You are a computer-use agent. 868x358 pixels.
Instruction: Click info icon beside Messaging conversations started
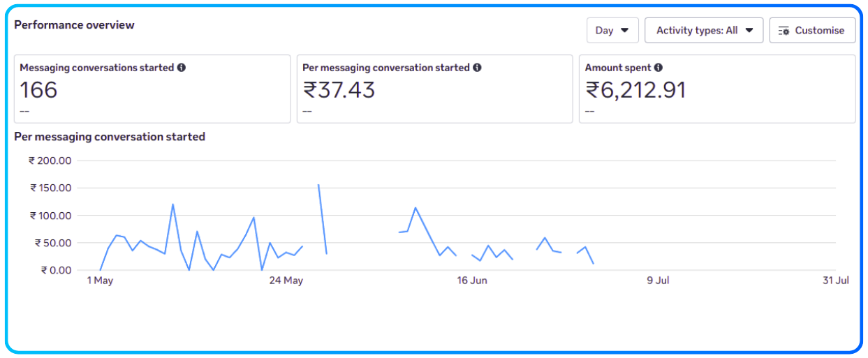tap(182, 68)
